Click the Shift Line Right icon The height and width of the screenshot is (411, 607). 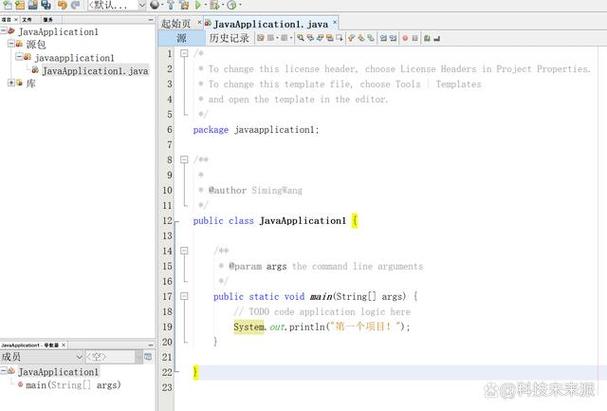393,38
